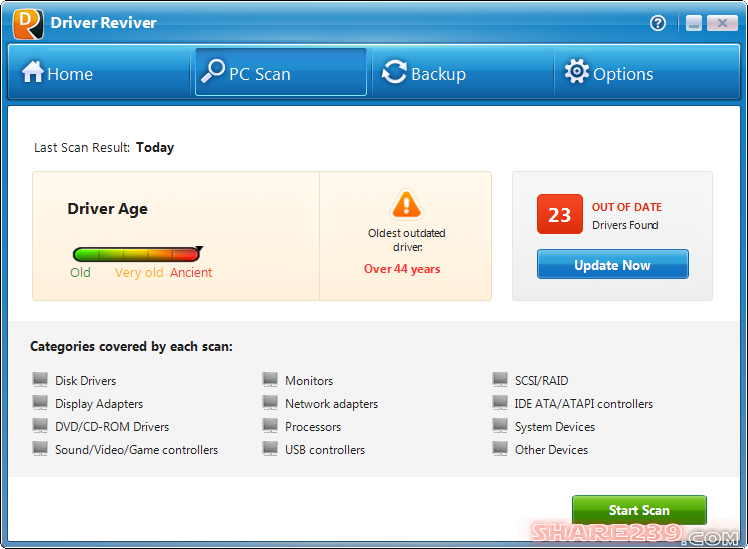Click the System Devices category icon
Image resolution: width=748 pixels, height=549 pixels.
(500, 425)
